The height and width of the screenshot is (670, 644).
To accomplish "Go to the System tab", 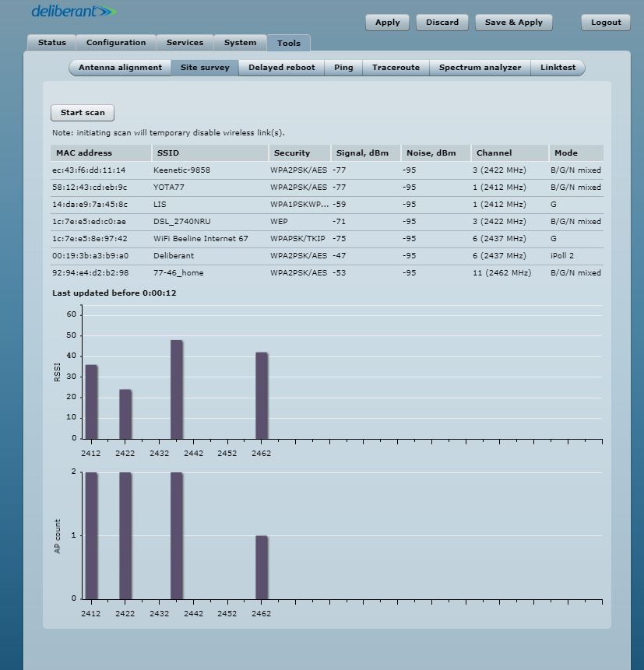I will pos(240,43).
